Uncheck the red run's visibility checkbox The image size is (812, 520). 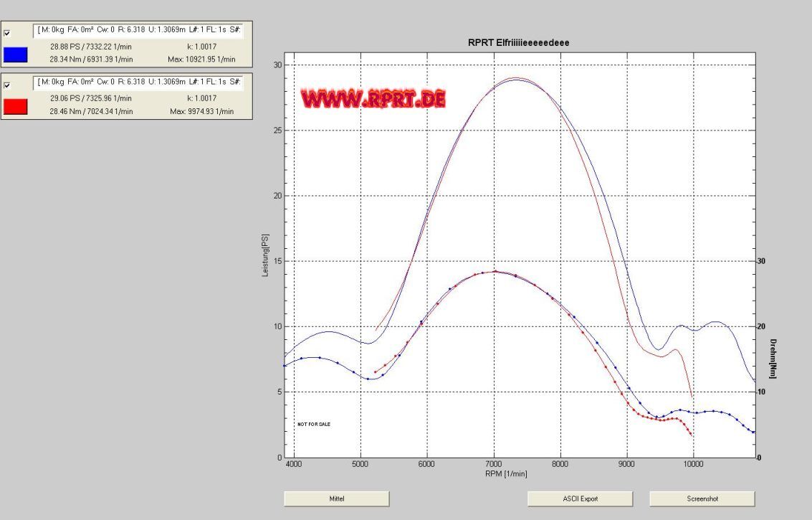(x=8, y=85)
